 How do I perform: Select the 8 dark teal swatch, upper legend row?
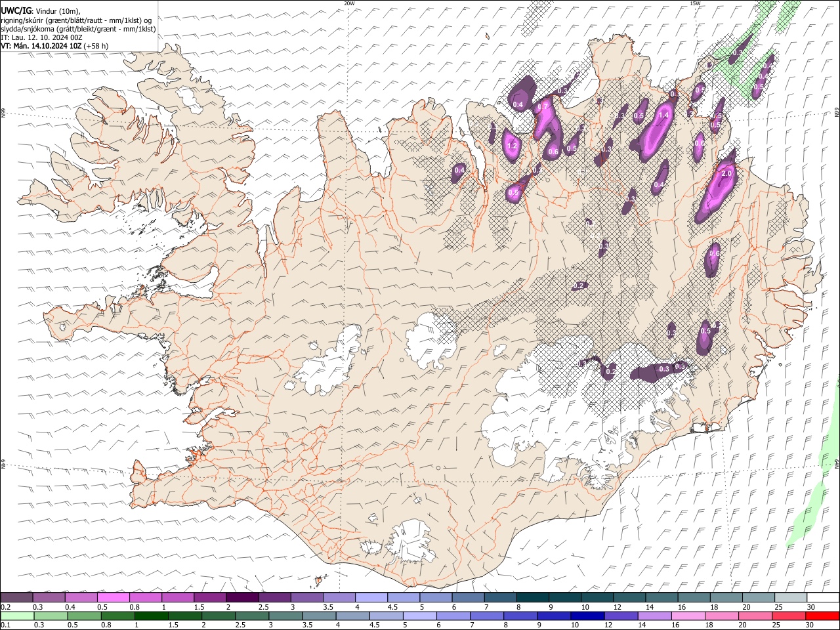(x=532, y=597)
